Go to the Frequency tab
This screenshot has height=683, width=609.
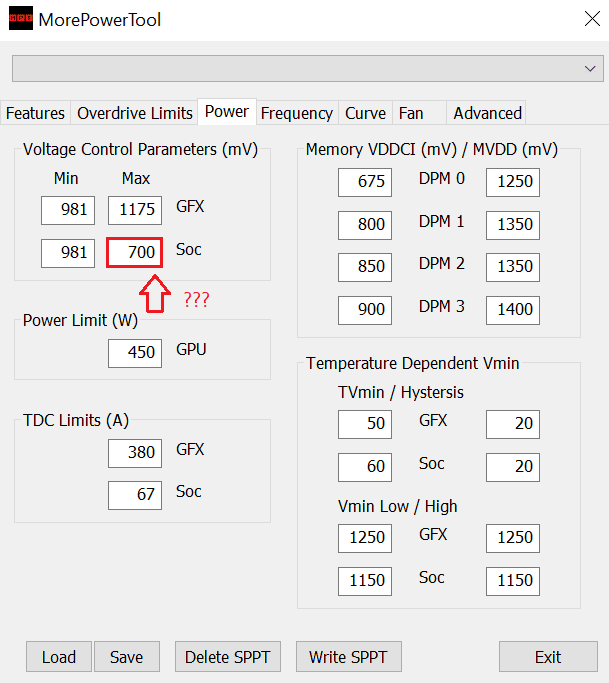[x=297, y=113]
